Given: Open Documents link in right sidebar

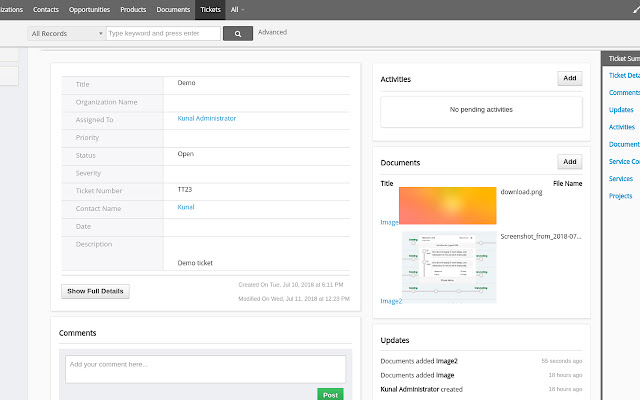Looking at the screenshot, I should (x=624, y=144).
